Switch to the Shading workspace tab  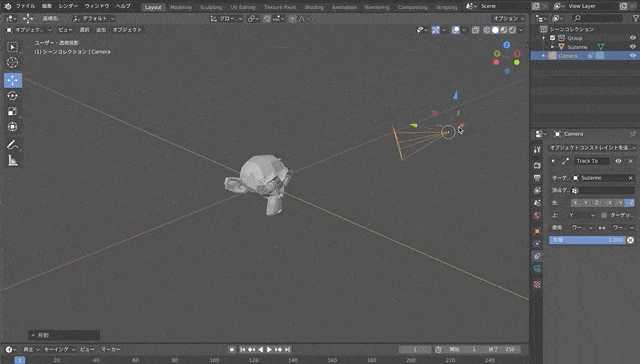(314, 7)
